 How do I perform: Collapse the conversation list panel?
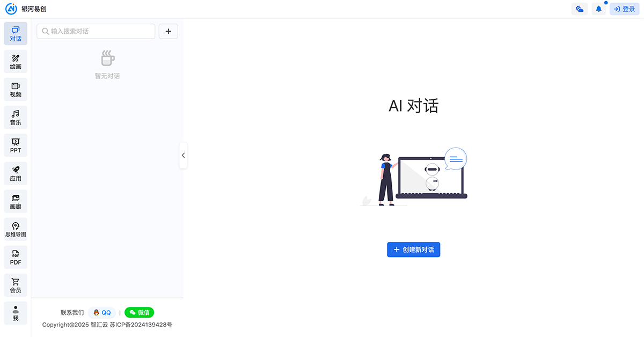183,155
